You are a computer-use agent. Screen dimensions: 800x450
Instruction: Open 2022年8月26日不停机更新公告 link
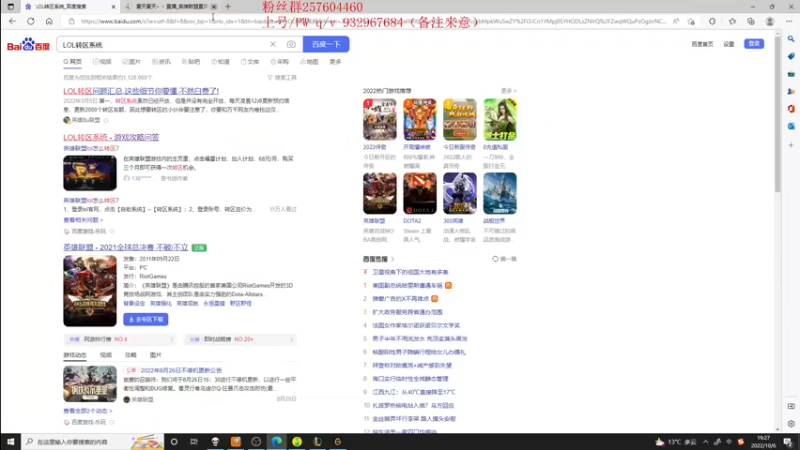coord(181,370)
